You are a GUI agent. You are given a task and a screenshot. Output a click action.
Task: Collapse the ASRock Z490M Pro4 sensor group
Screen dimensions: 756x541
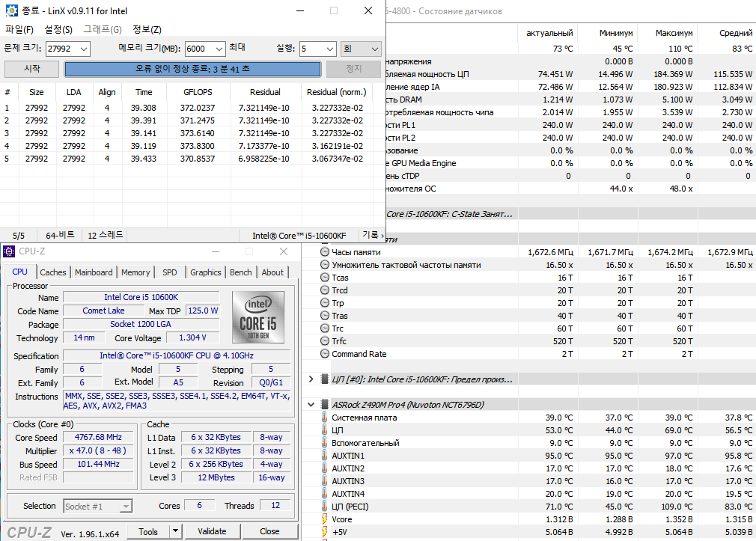tap(311, 405)
